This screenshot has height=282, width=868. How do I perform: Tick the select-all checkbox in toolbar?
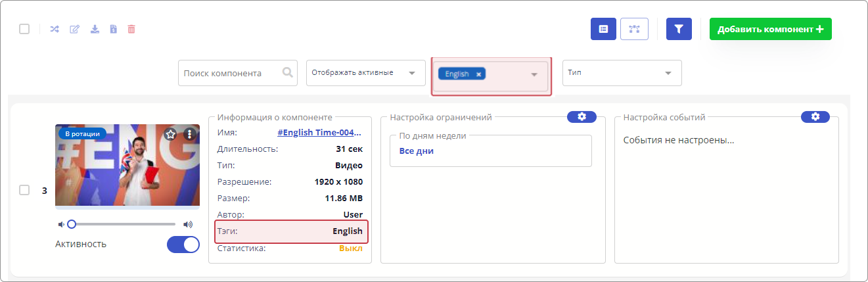tap(24, 29)
